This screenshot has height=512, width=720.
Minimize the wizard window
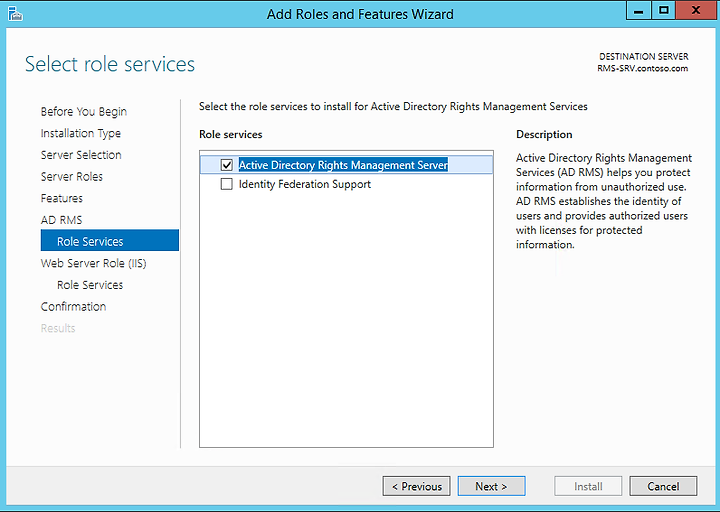pyautogui.click(x=638, y=11)
